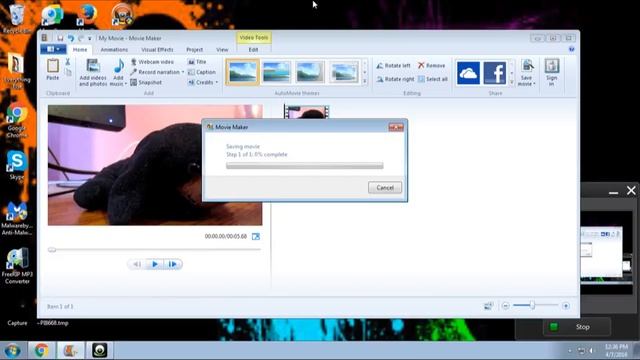The width and height of the screenshot is (640, 360).
Task: Change thumbnail size icon in status bar
Action: tap(488, 306)
